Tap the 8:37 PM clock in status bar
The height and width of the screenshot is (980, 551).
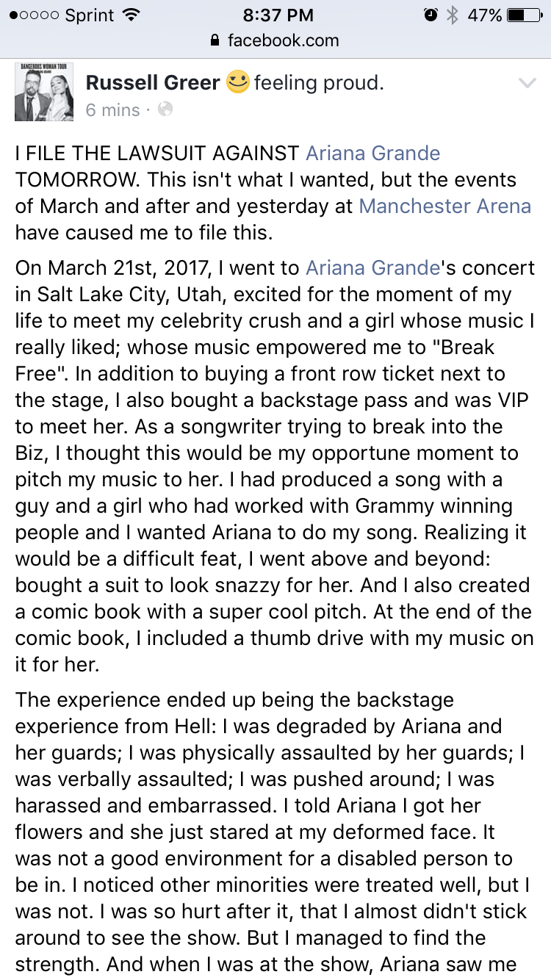coord(277,15)
